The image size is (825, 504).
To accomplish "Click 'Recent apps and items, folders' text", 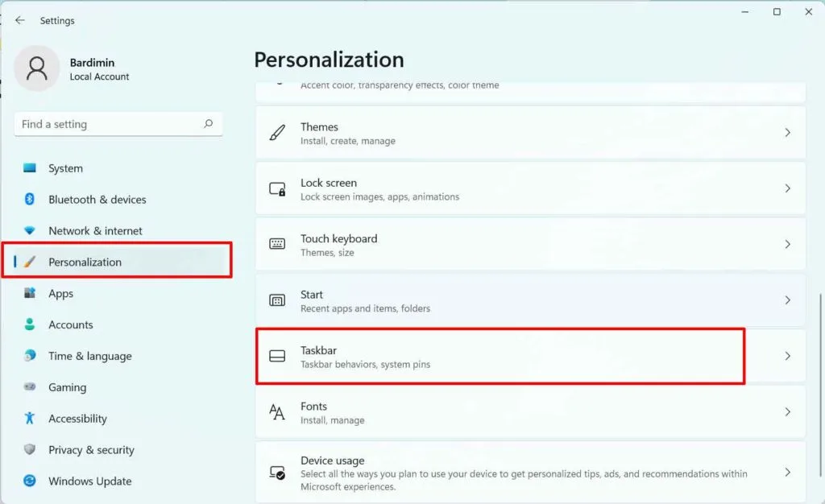I will (x=365, y=308).
